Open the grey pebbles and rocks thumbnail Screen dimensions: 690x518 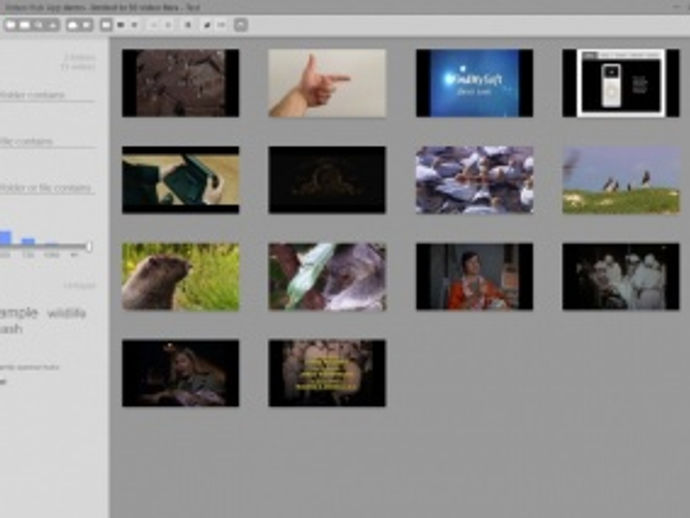click(474, 180)
